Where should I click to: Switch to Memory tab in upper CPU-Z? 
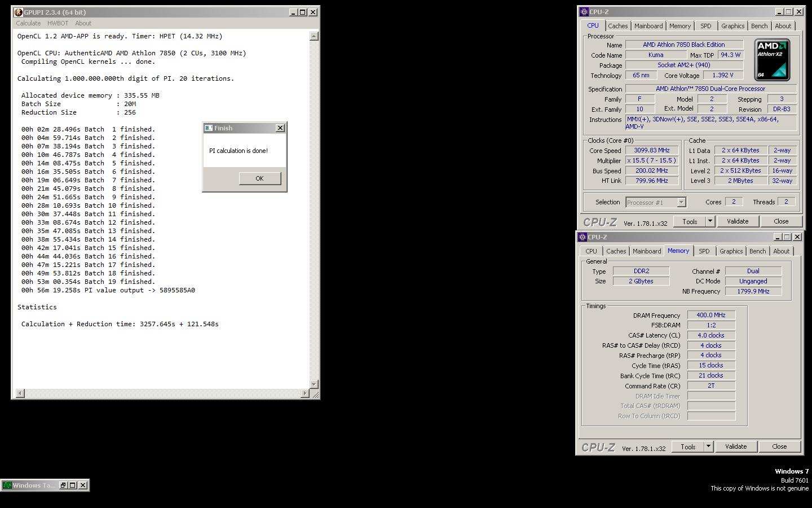[680, 26]
